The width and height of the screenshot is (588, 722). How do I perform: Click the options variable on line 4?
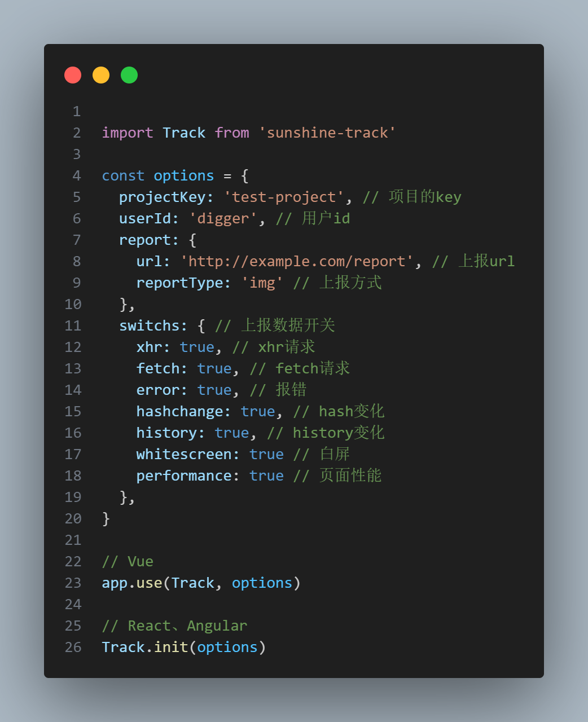click(x=184, y=175)
